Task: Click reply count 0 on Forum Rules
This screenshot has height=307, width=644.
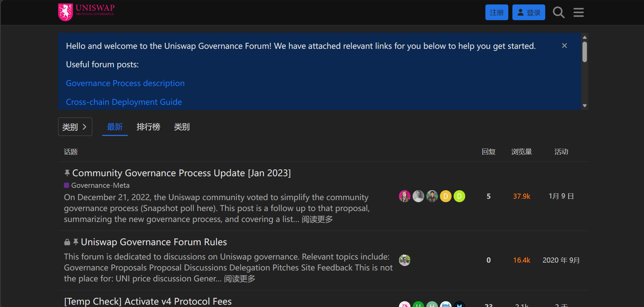Action: click(x=488, y=260)
